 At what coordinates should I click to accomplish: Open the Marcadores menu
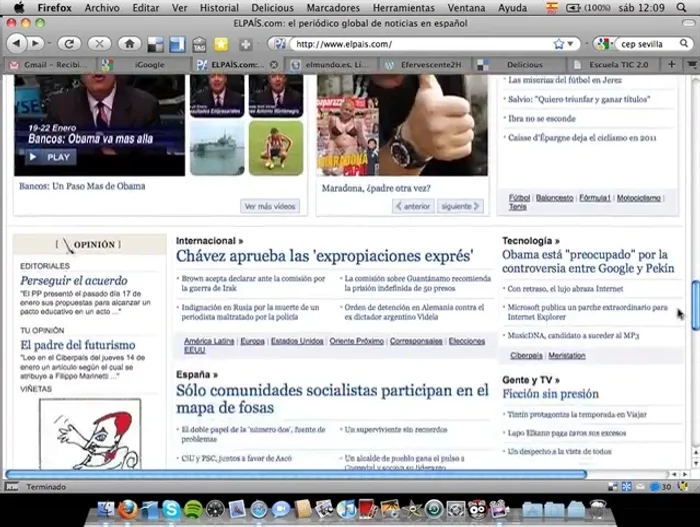[x=333, y=8]
